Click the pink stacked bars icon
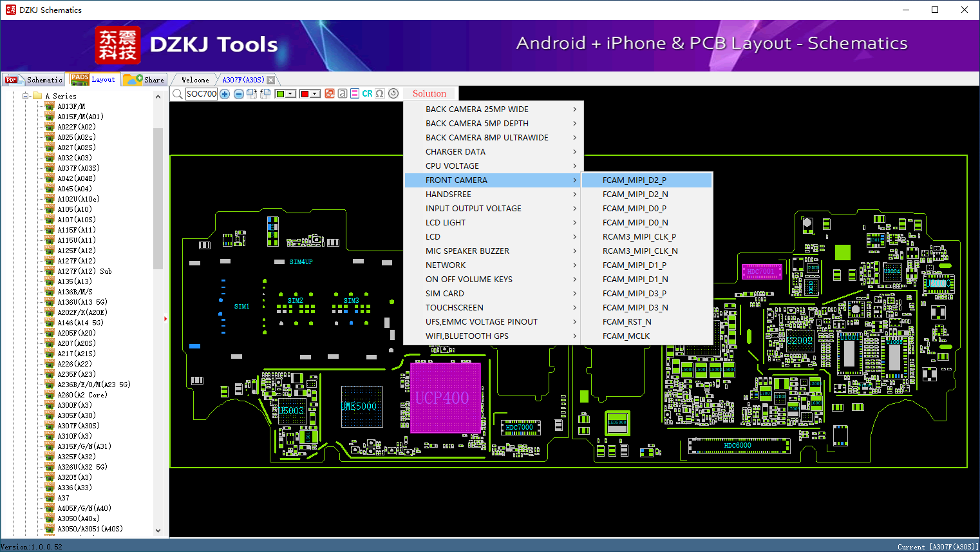980x552 pixels. [x=355, y=93]
